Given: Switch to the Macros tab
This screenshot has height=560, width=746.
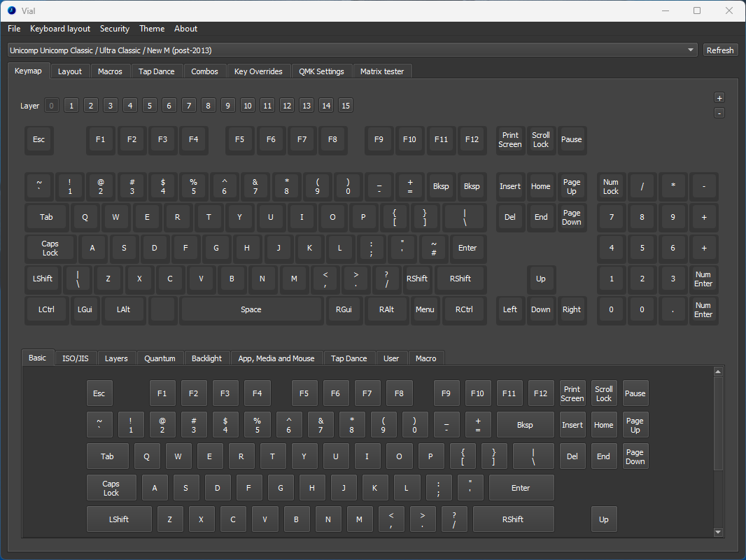Looking at the screenshot, I should [x=110, y=71].
